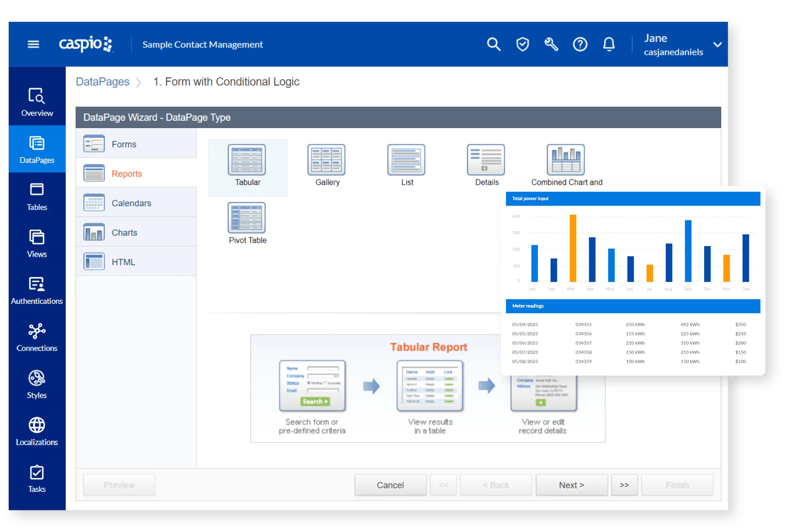Click the View results in a table thumbnail
Image resolution: width=790 pixels, height=532 pixels.
click(x=430, y=386)
